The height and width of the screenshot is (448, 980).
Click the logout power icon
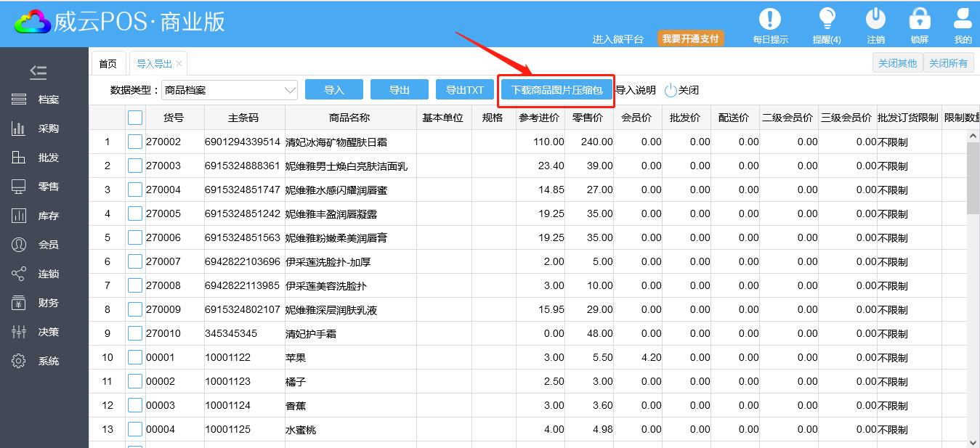coord(875,19)
